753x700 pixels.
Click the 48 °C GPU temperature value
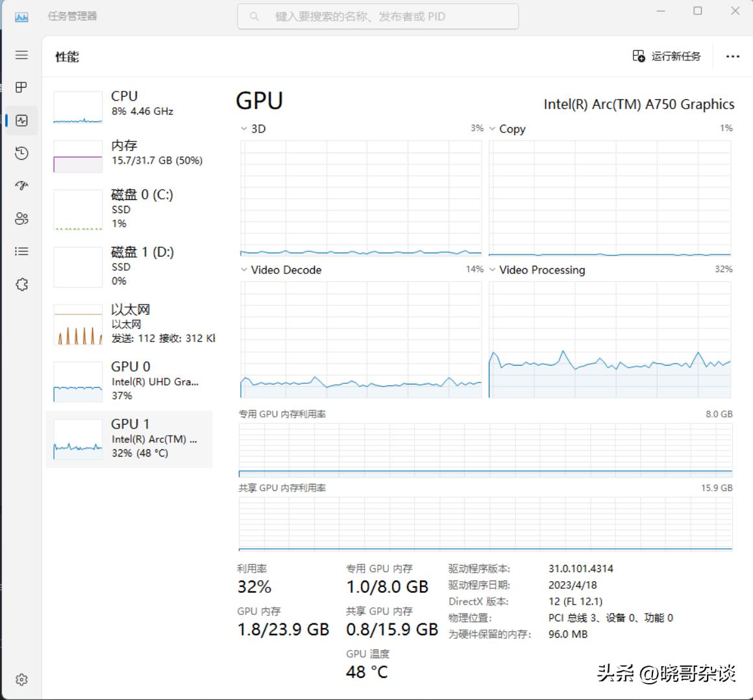367,672
